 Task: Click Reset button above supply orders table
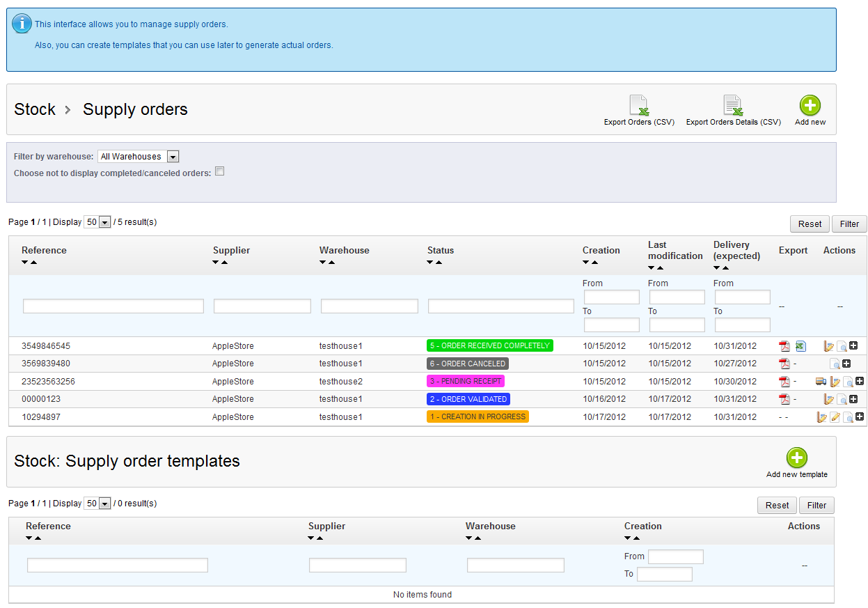coord(810,224)
